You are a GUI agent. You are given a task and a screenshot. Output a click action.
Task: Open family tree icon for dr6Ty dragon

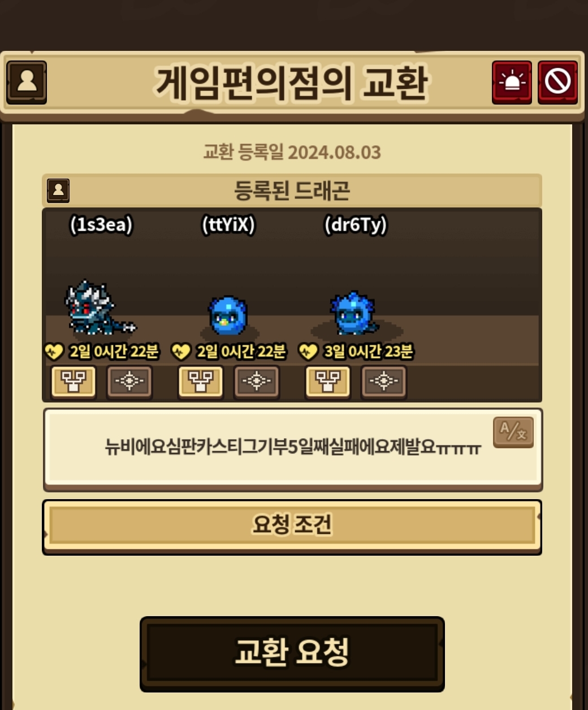click(328, 382)
